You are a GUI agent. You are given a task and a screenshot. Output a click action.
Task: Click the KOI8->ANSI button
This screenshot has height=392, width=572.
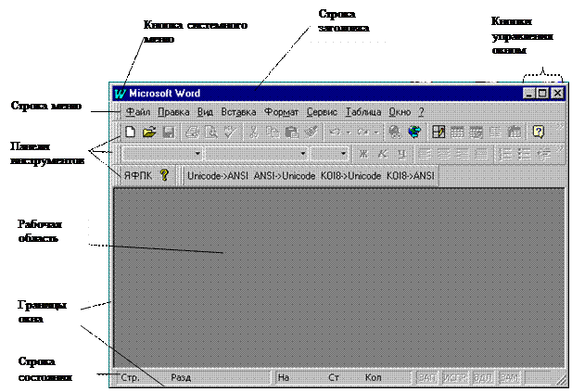tap(411, 176)
